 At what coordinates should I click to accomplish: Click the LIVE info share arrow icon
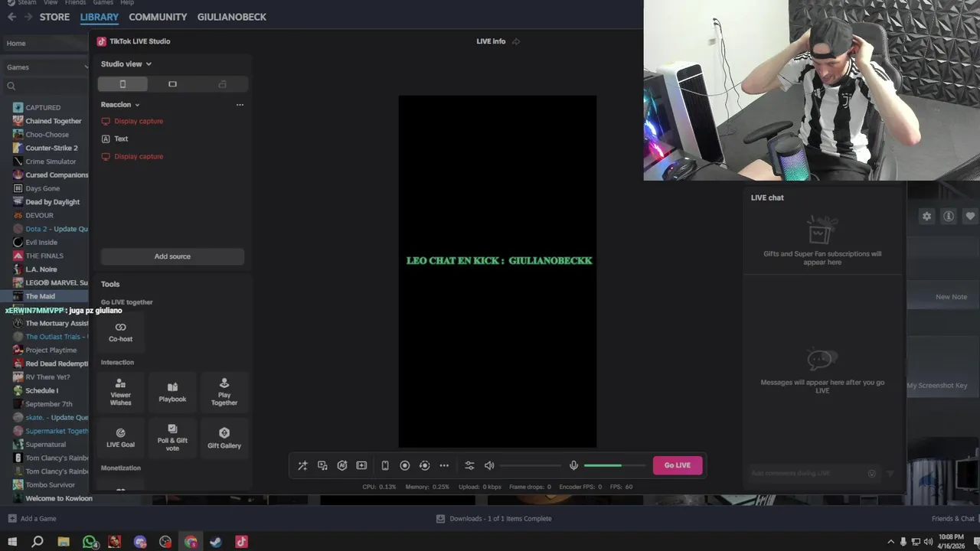coord(516,41)
